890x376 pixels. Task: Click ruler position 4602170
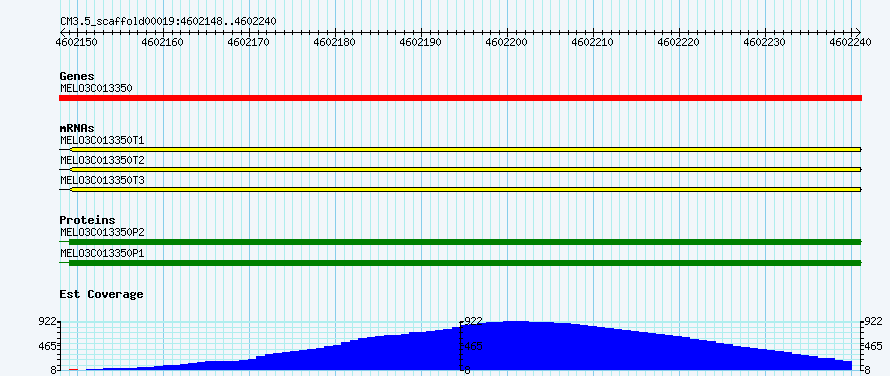(x=249, y=42)
